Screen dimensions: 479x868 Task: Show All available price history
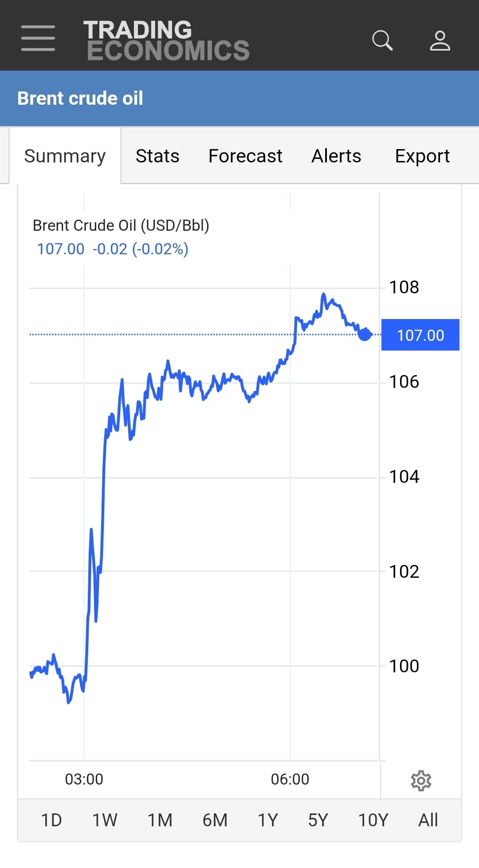428,820
